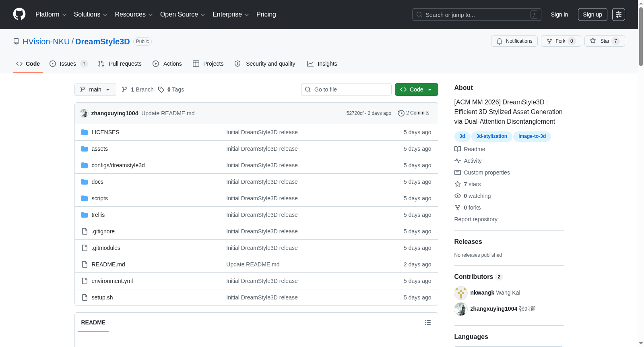Open the Projects tab

[x=208, y=64]
